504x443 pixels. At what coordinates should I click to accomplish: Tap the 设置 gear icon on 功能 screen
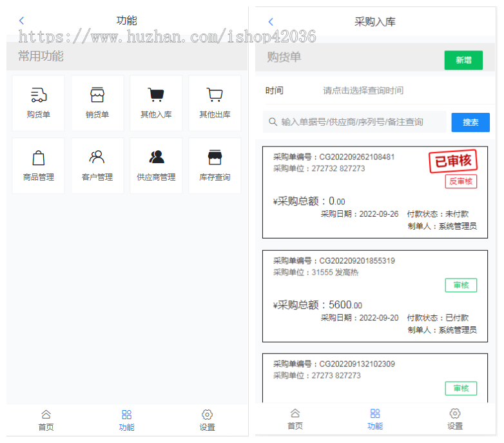(207, 415)
